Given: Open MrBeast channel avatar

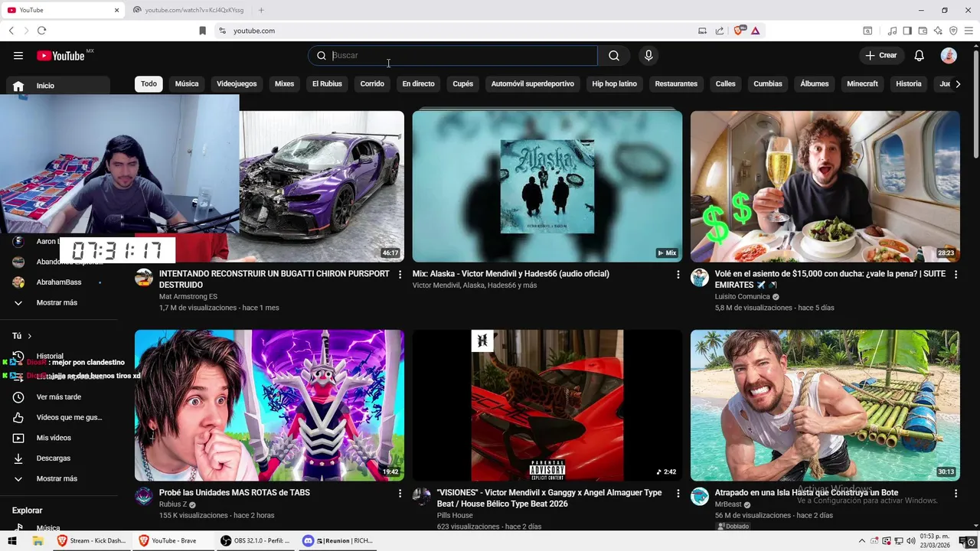Looking at the screenshot, I should tap(700, 496).
